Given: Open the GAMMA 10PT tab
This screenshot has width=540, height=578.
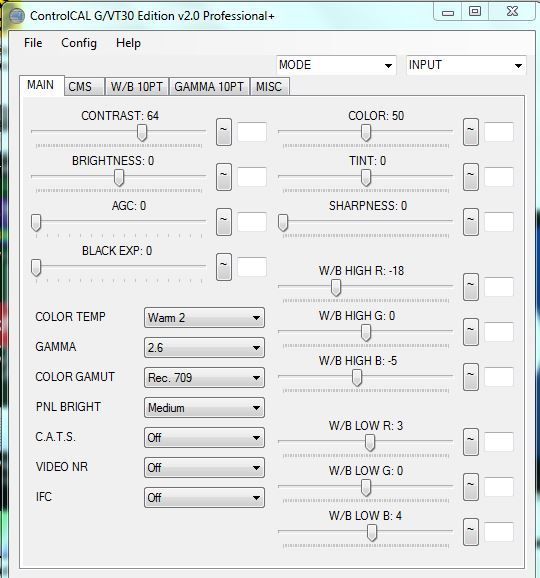Looking at the screenshot, I should (209, 87).
